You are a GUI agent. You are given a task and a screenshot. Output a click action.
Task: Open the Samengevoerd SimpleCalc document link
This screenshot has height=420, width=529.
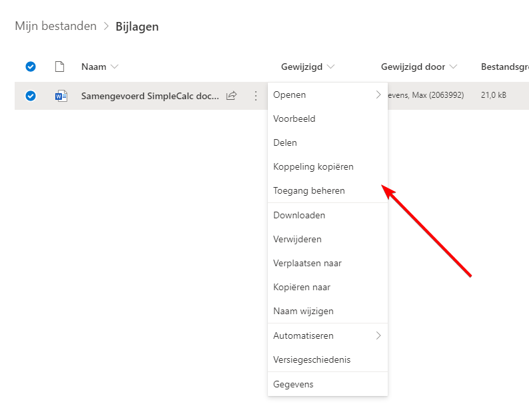tap(149, 96)
